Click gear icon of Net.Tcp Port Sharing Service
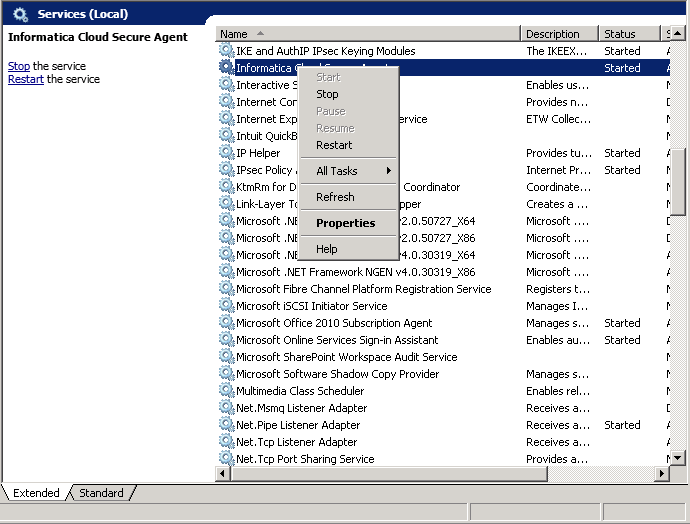Screen dimensions: 690x524 coord(226,458)
